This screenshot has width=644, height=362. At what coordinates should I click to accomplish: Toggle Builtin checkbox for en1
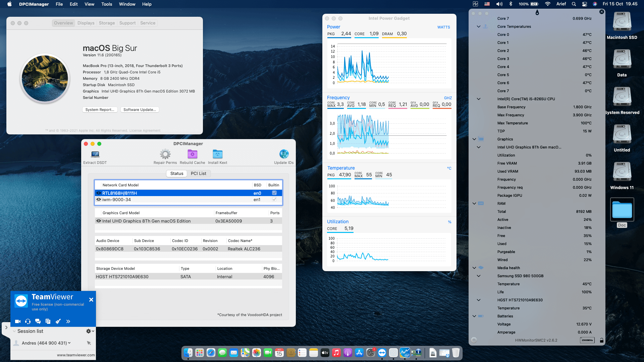(274, 199)
